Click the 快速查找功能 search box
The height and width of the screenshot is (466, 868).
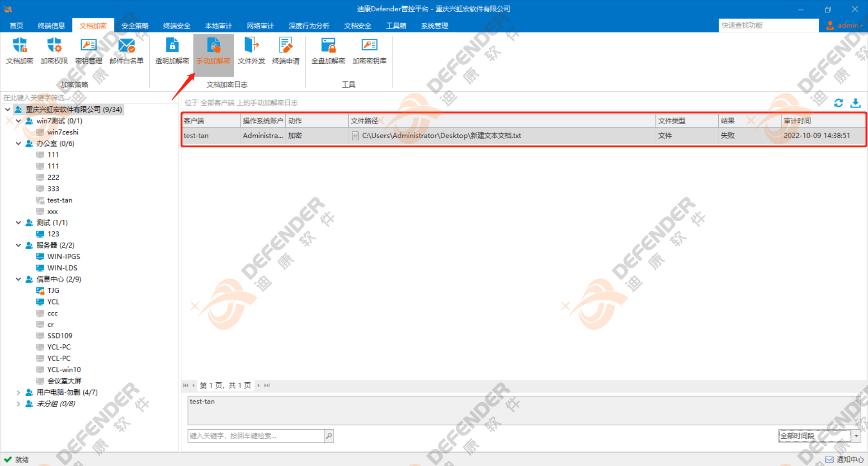769,25
